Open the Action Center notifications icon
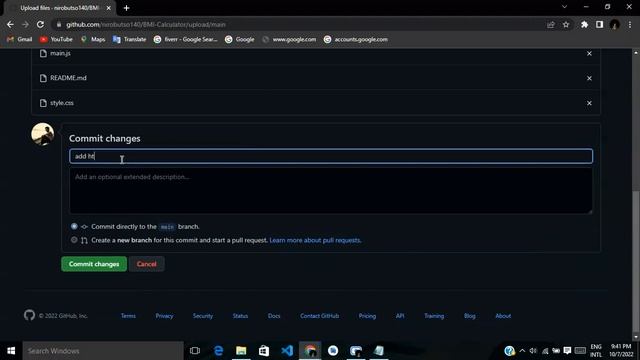The width and height of the screenshot is (640, 360). pyautogui.click(x=567, y=351)
